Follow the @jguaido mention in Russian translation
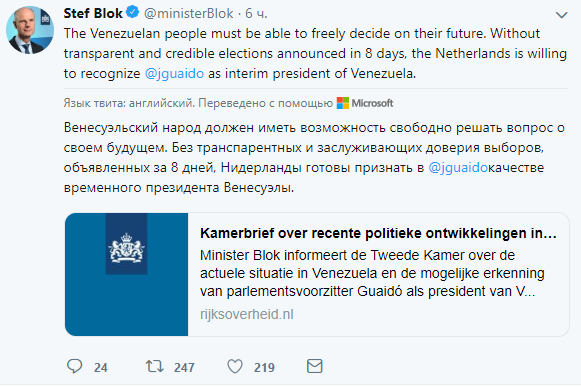581x387 pixels. click(458, 168)
